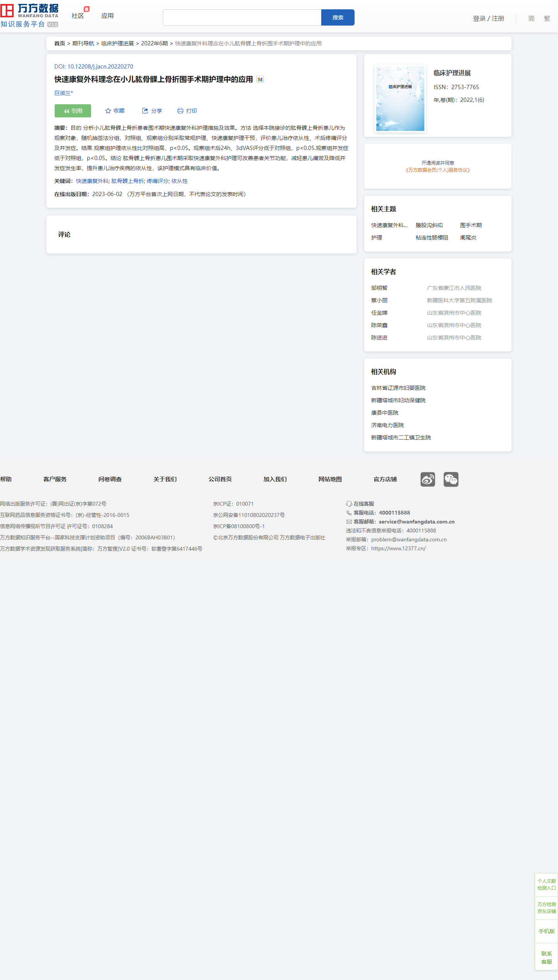The width and height of the screenshot is (558, 980).
Task: Open 期刊导航 breadcrumb link
Action: [x=83, y=43]
